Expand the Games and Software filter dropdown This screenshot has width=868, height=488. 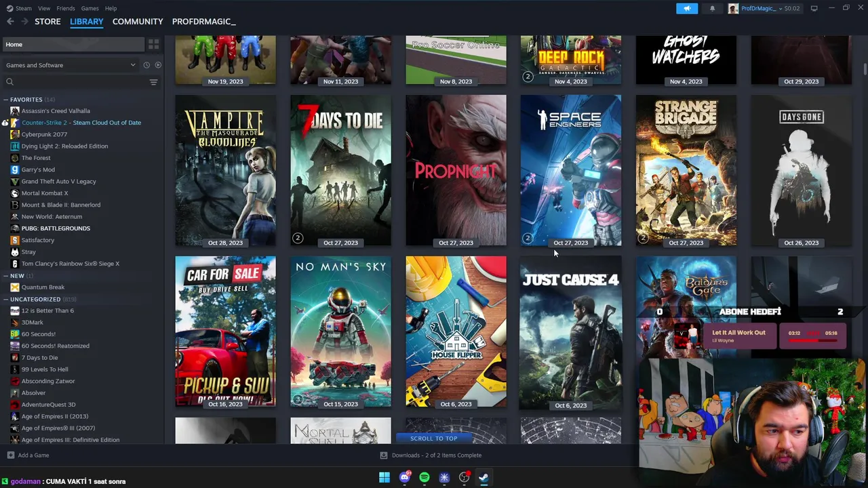[70, 65]
